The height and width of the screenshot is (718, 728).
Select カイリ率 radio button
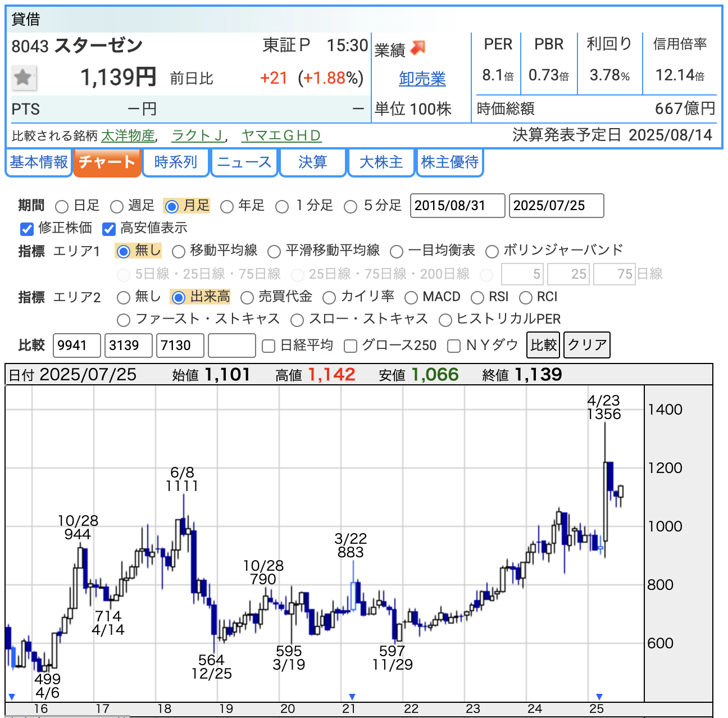coord(329,297)
